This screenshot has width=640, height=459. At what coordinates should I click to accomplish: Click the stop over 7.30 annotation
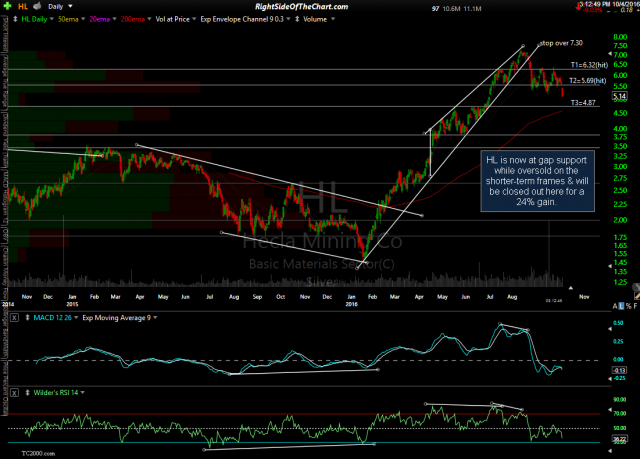pos(561,43)
